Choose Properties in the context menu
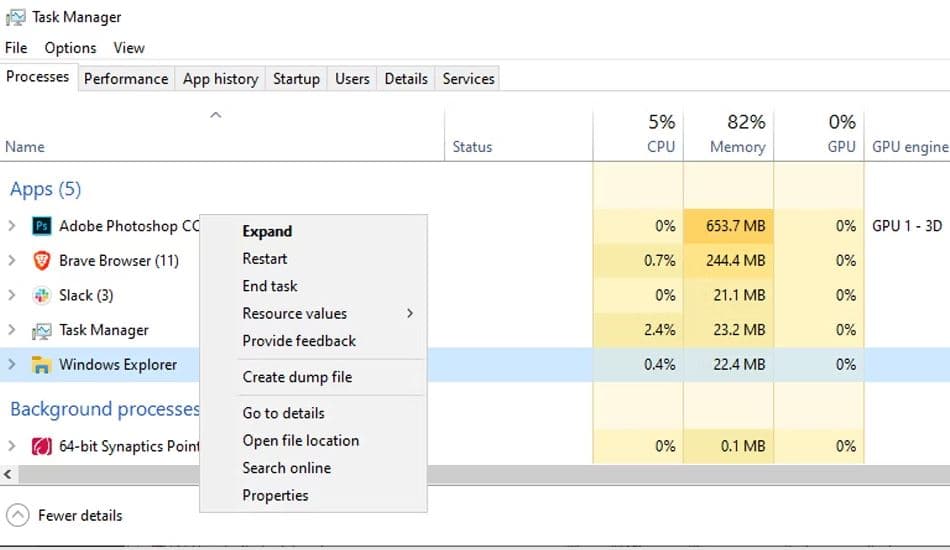 tap(313, 495)
